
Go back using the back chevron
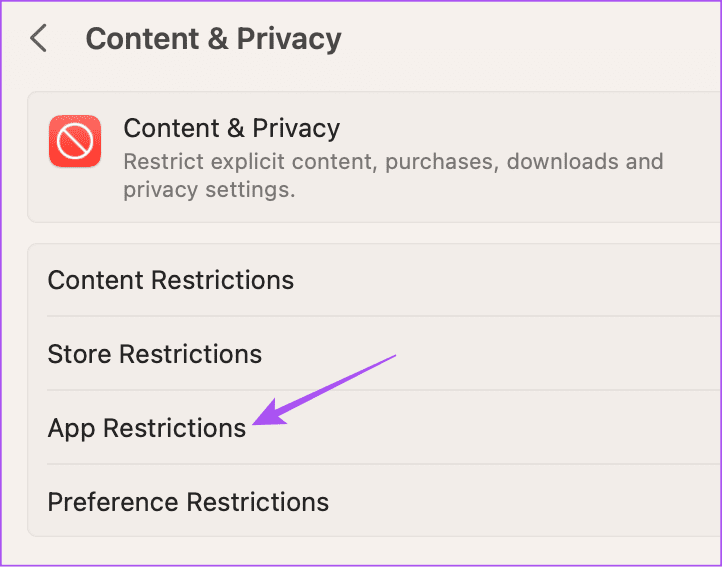38,39
